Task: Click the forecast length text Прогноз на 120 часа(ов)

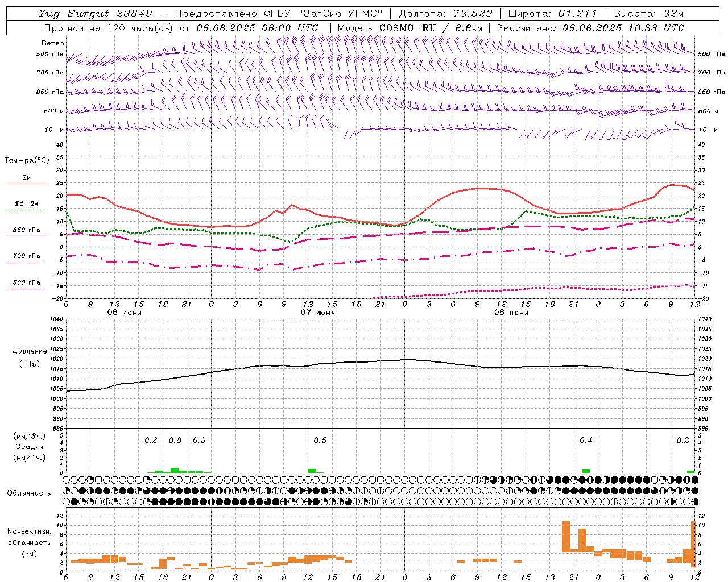Action: [109, 28]
